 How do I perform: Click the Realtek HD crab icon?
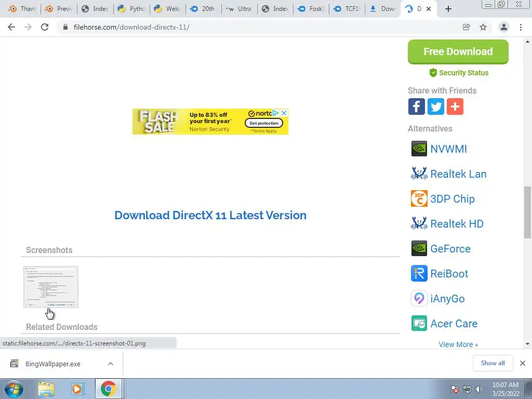pyautogui.click(x=419, y=223)
